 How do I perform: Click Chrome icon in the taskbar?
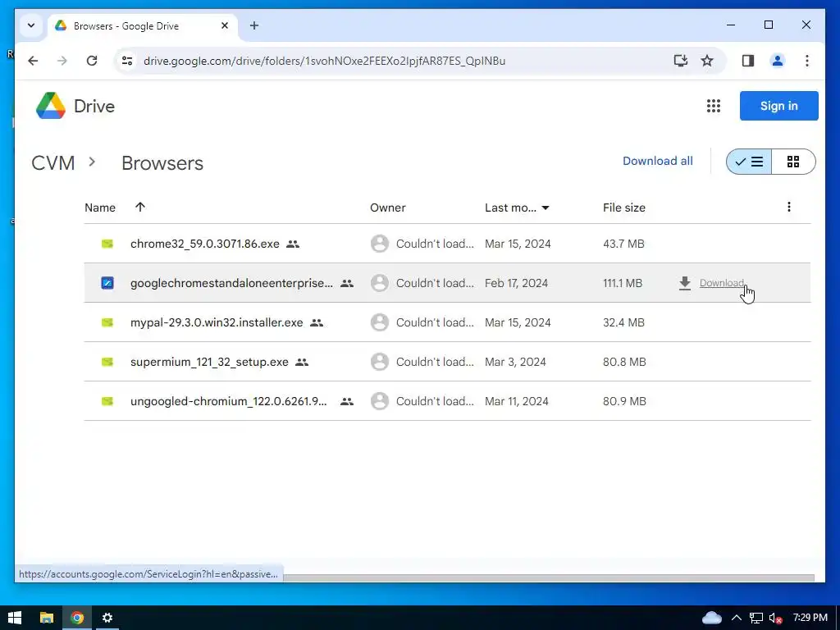(x=77, y=618)
